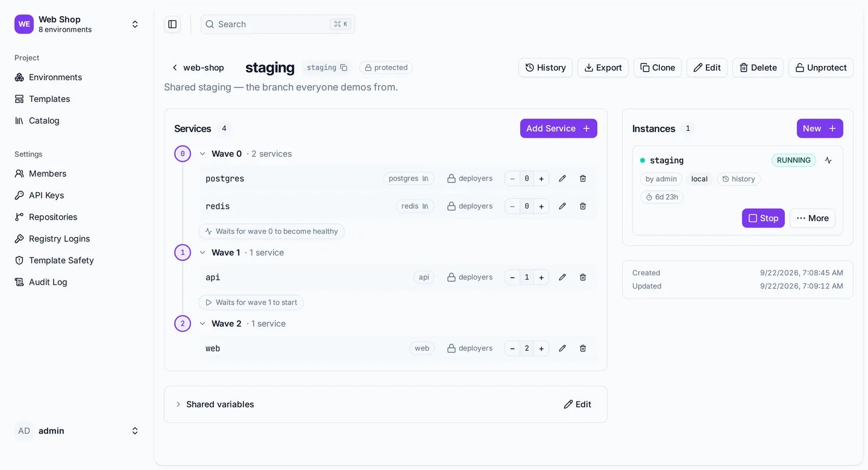Edit the redis service pencil icon

pyautogui.click(x=563, y=206)
